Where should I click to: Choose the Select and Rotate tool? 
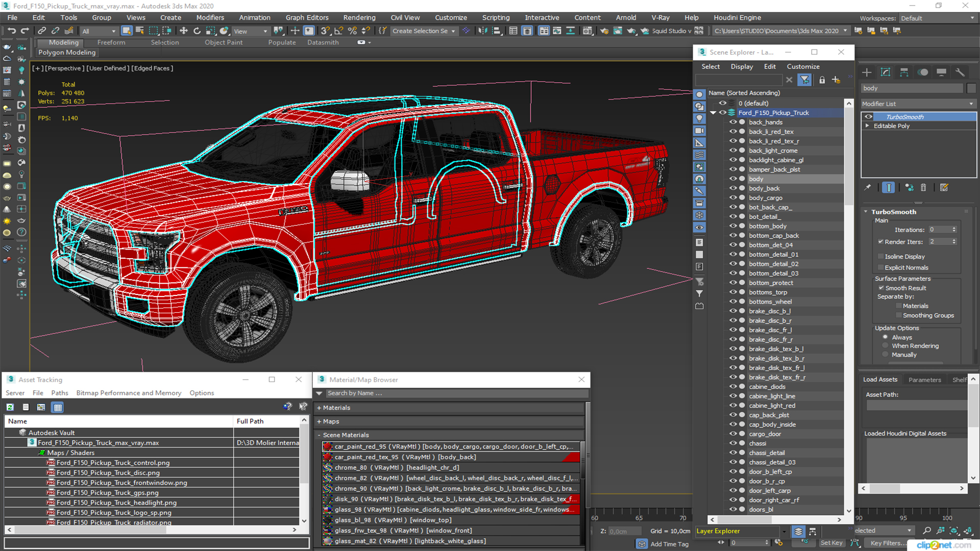197,31
